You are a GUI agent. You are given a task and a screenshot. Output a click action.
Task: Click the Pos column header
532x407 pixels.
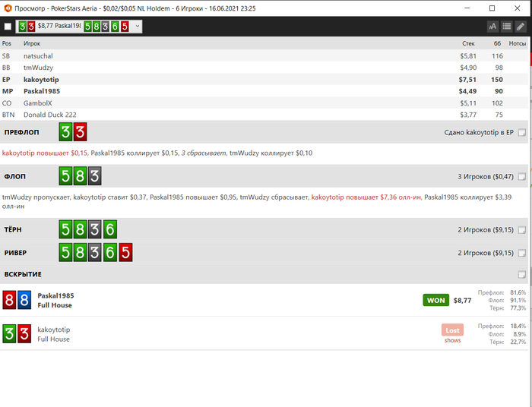[x=6, y=43]
